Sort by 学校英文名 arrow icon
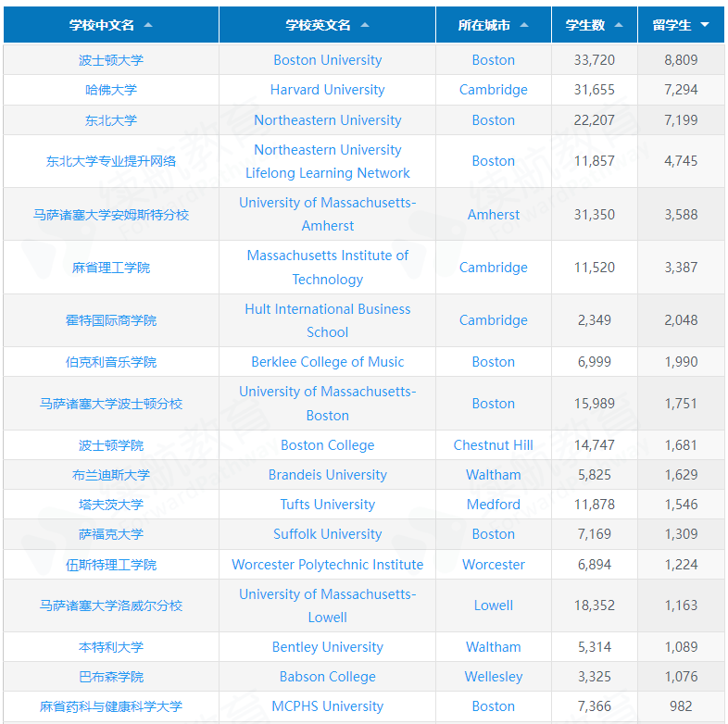728x724 pixels. 365,25
